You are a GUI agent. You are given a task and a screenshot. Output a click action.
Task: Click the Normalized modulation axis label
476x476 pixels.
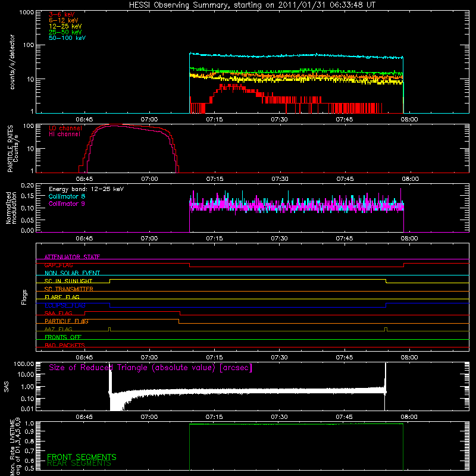[11, 208]
